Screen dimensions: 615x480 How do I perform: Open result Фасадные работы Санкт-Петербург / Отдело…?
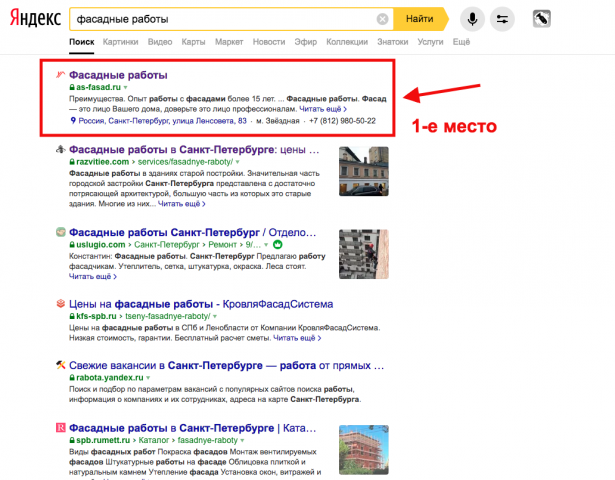(x=192, y=232)
